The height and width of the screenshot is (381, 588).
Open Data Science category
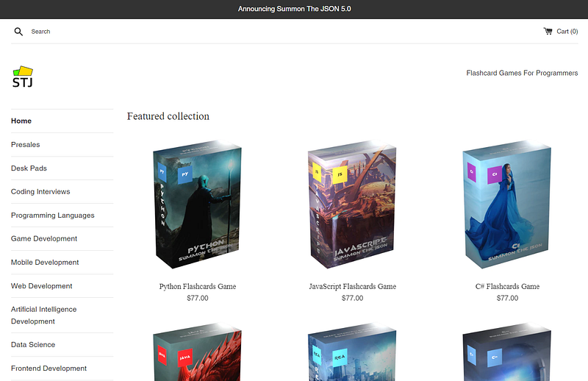(33, 344)
